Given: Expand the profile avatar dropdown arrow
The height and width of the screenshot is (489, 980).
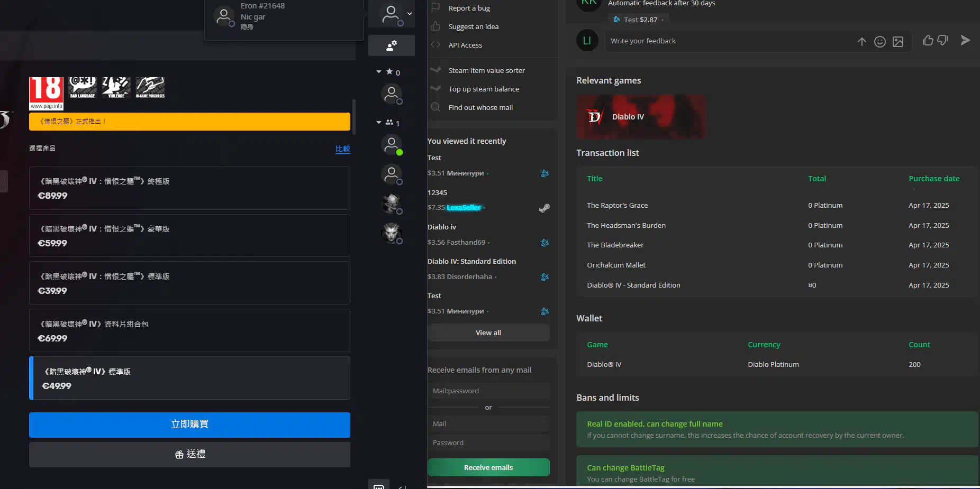Looking at the screenshot, I should coord(410,14).
